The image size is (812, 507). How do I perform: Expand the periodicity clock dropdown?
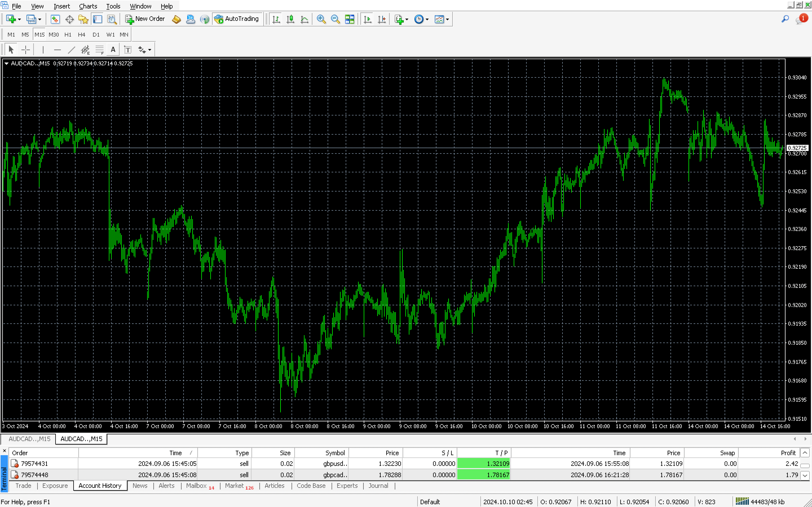click(x=427, y=19)
